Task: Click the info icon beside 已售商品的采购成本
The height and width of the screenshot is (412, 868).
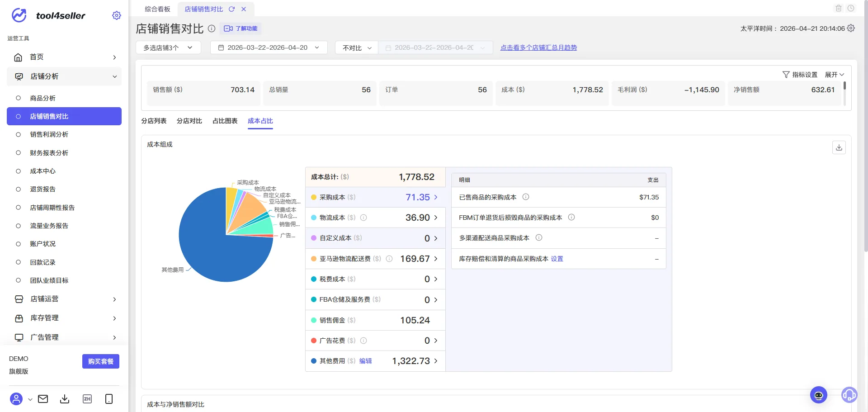Action: point(526,197)
